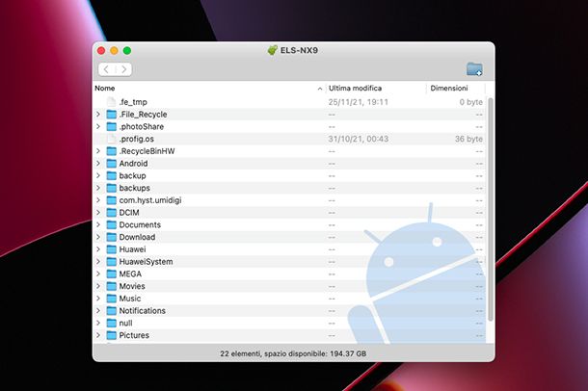
Task: Go back with the left arrow button
Action: pos(107,69)
